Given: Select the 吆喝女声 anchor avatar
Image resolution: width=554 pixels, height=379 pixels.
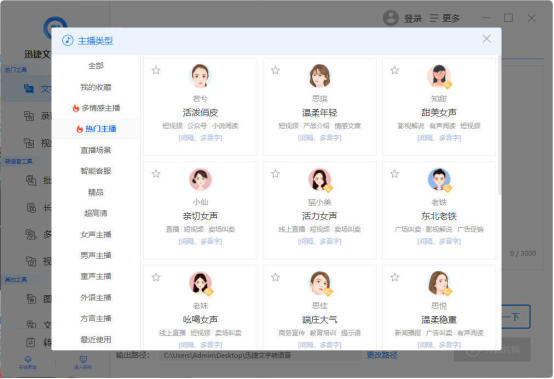Looking at the screenshot, I should click(200, 283).
